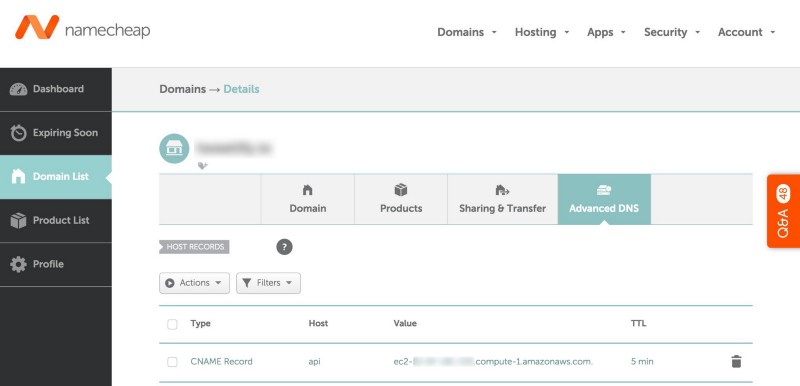Open Product List in the sidebar
The width and height of the screenshot is (800, 386).
click(x=56, y=221)
